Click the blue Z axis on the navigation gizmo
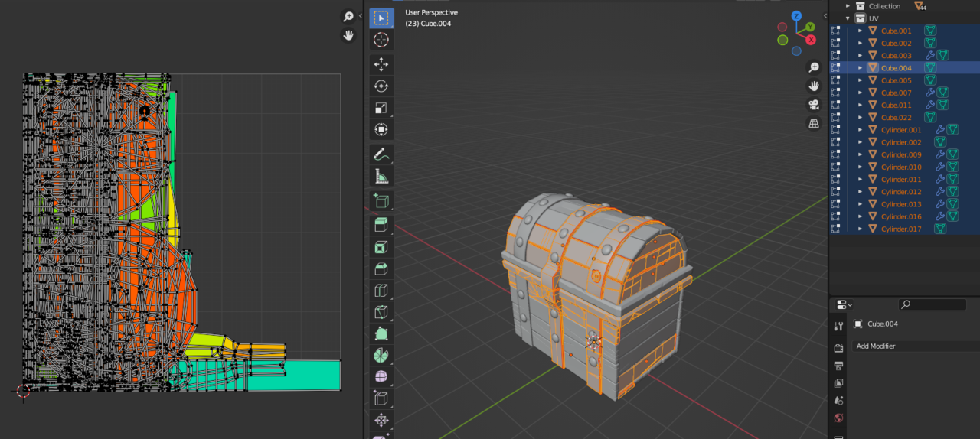980x439 pixels. click(x=796, y=16)
